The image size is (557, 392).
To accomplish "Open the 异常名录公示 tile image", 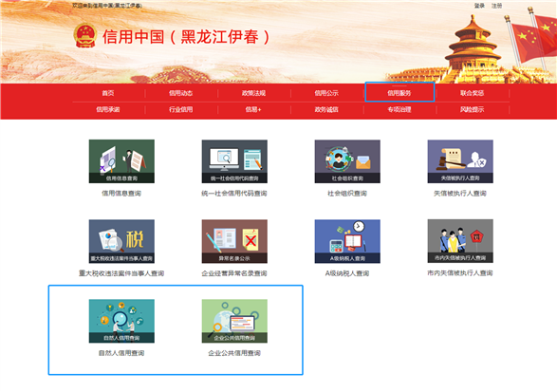I will (x=234, y=241).
